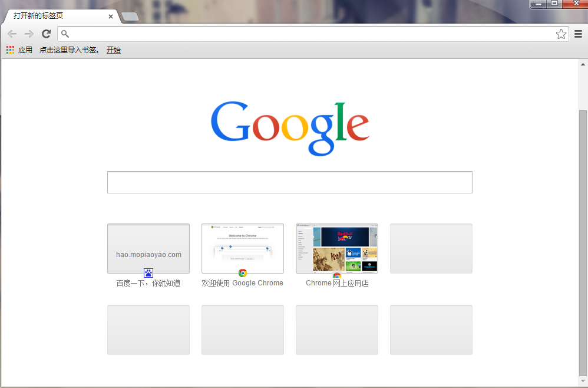588x388 pixels.
Task: Bookmark this page with the star icon
Action: point(561,34)
